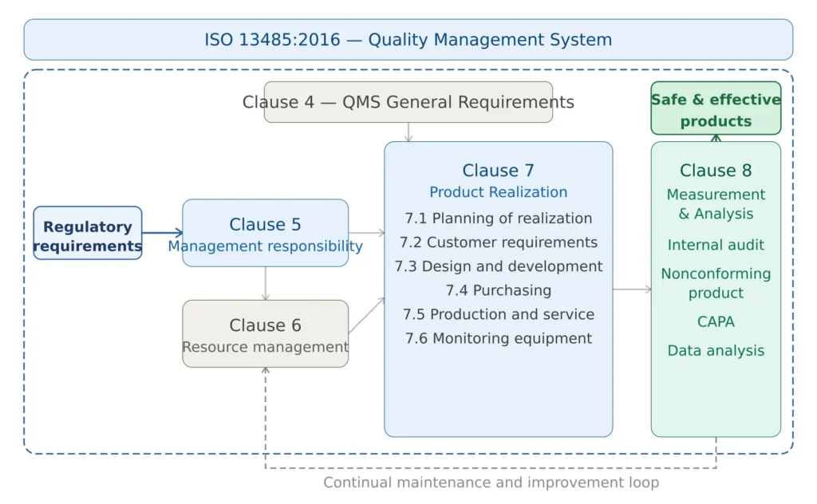Image resolution: width=817 pixels, height=504 pixels.
Task: Select the 7.4 Purchasing line
Action: click(x=498, y=290)
